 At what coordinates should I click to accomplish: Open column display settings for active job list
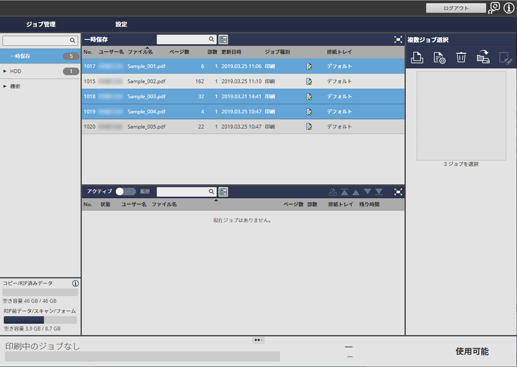pos(223,192)
